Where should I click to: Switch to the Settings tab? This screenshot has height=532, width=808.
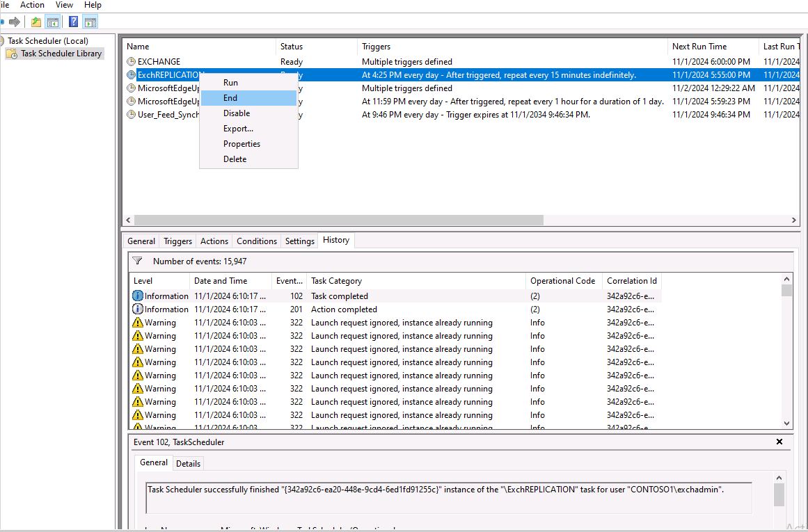point(300,241)
